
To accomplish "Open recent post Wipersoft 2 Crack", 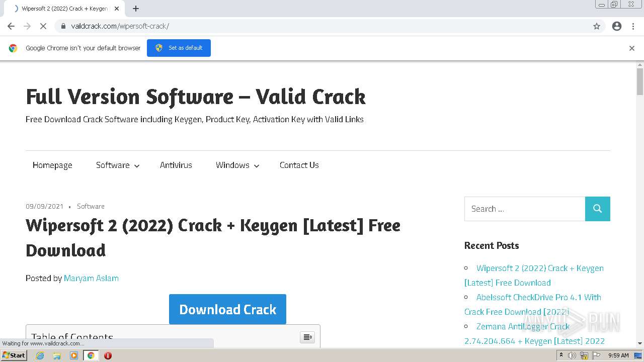I will coord(534,275).
